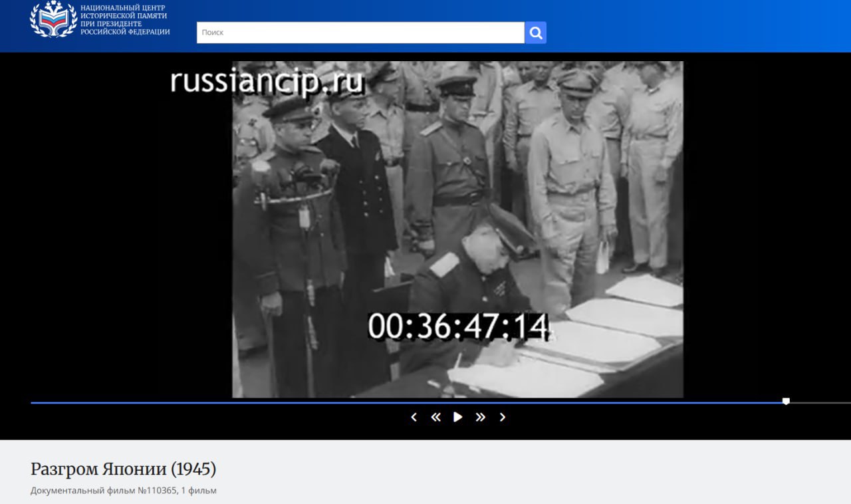Rewind using the double left chevron
The height and width of the screenshot is (504, 851).
(x=435, y=417)
